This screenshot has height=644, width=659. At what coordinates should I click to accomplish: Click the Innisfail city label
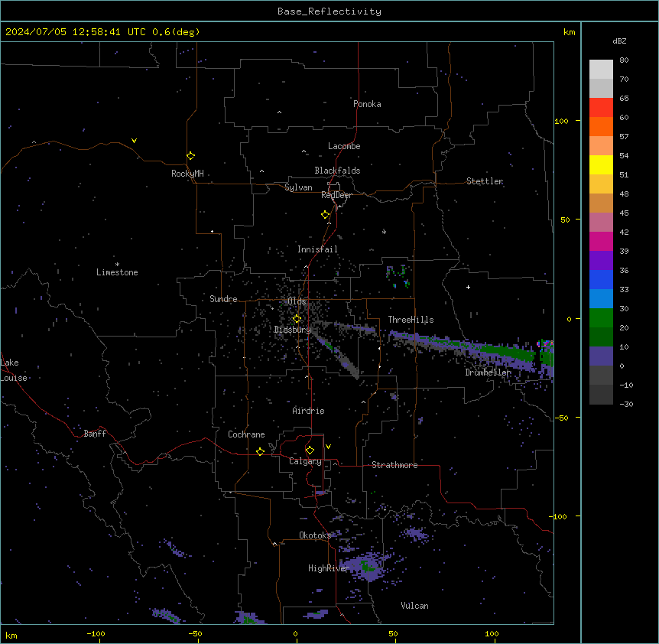click(317, 249)
